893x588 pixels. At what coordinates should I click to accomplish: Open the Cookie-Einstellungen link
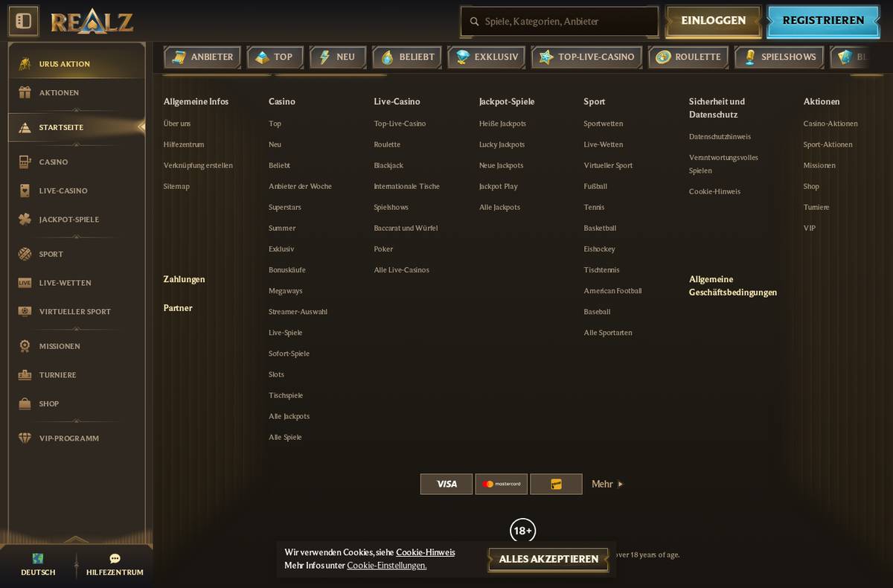click(386, 566)
